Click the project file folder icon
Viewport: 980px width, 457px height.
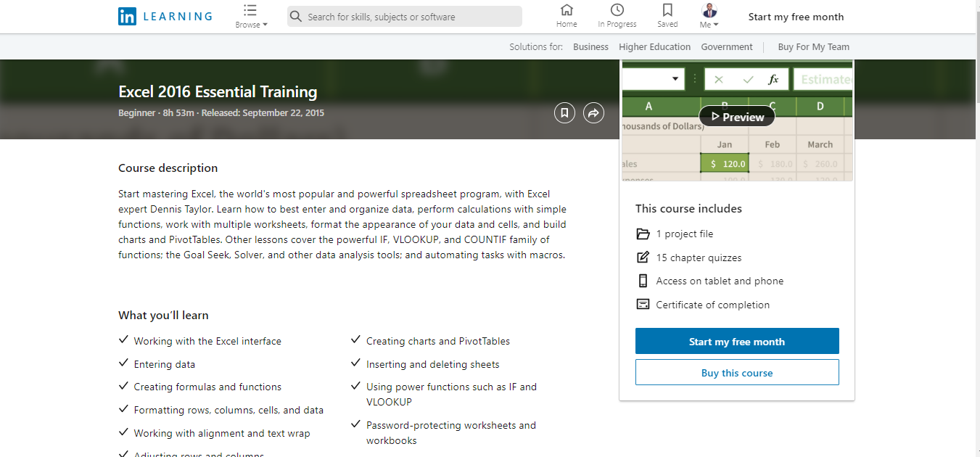pos(643,234)
